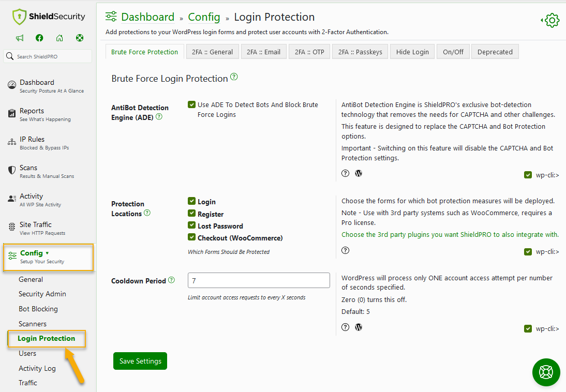The height and width of the screenshot is (392, 566).
Task: Open Security Admin in Config submenu
Action: (42, 294)
